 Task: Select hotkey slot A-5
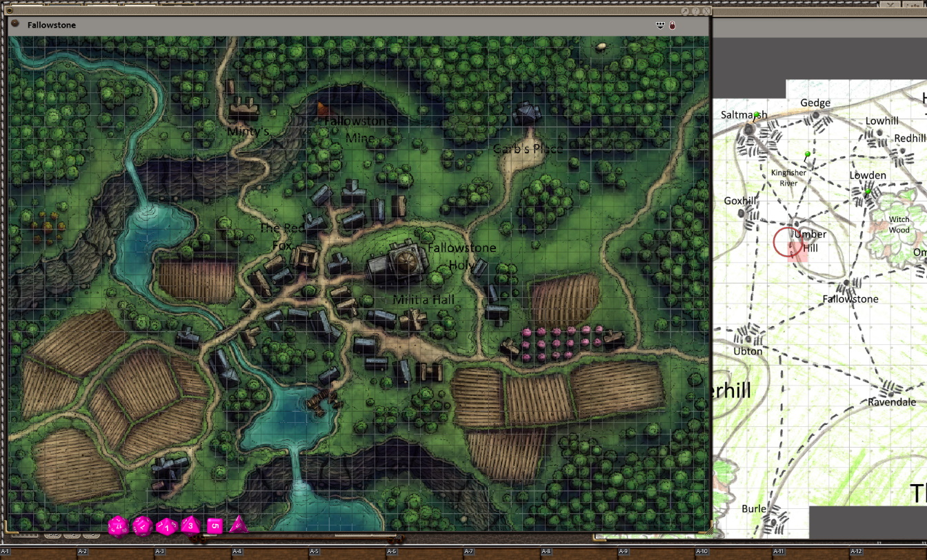coord(314,552)
